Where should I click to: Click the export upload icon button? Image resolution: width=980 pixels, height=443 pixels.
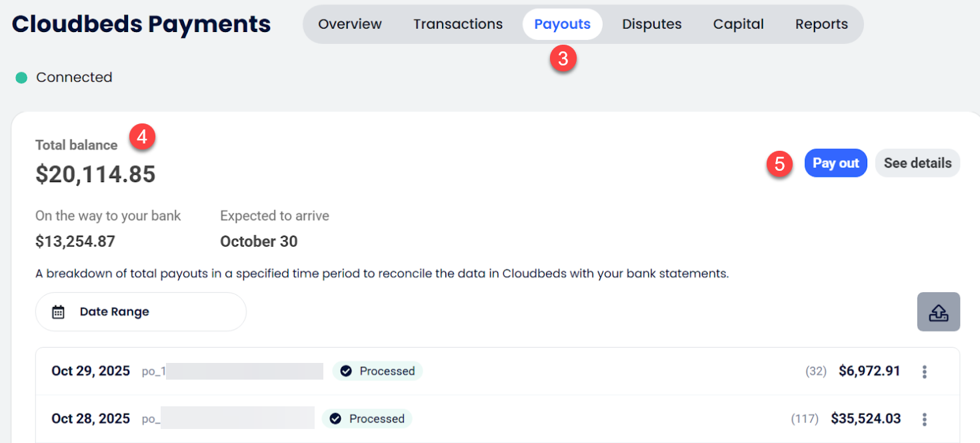coord(938,312)
